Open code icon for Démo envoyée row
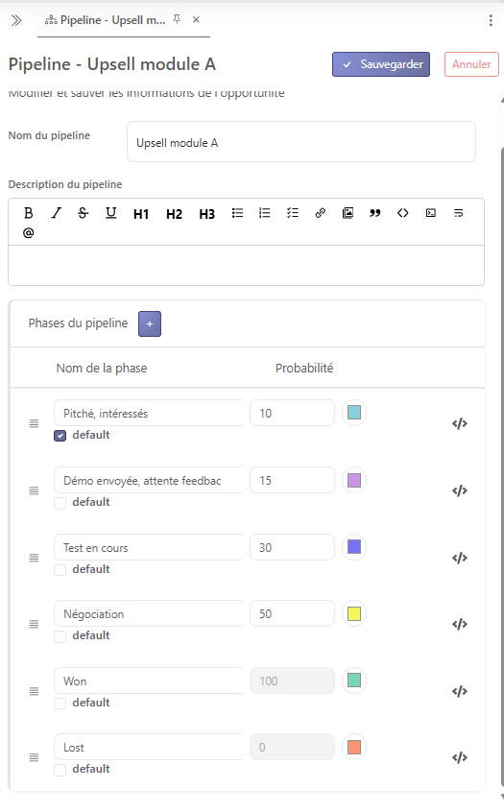504x812 pixels. 460,490
